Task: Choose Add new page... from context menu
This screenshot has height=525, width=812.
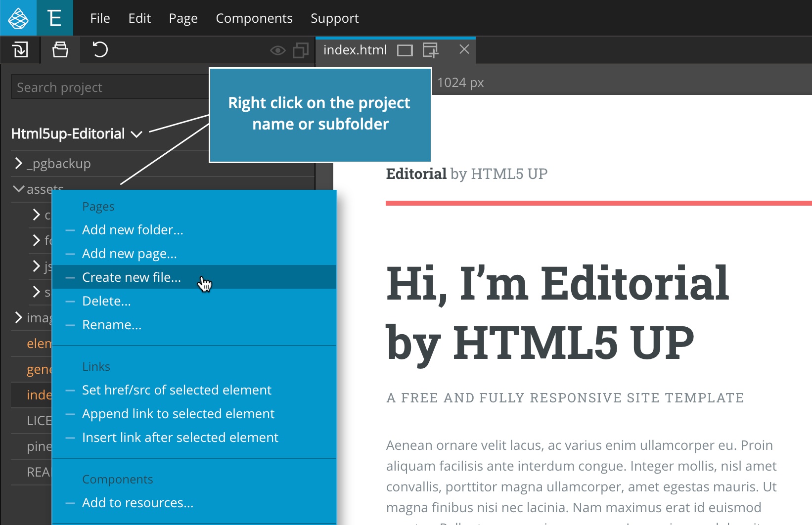Action: [x=194, y=254]
